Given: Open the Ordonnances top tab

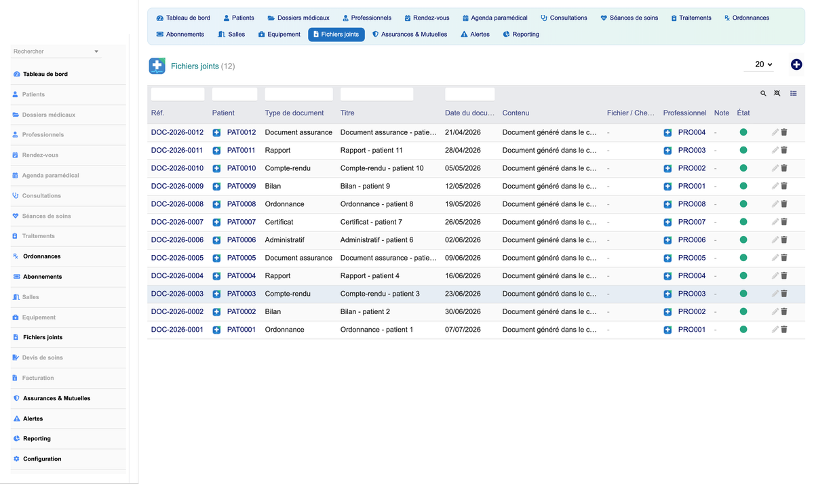Looking at the screenshot, I should point(746,18).
